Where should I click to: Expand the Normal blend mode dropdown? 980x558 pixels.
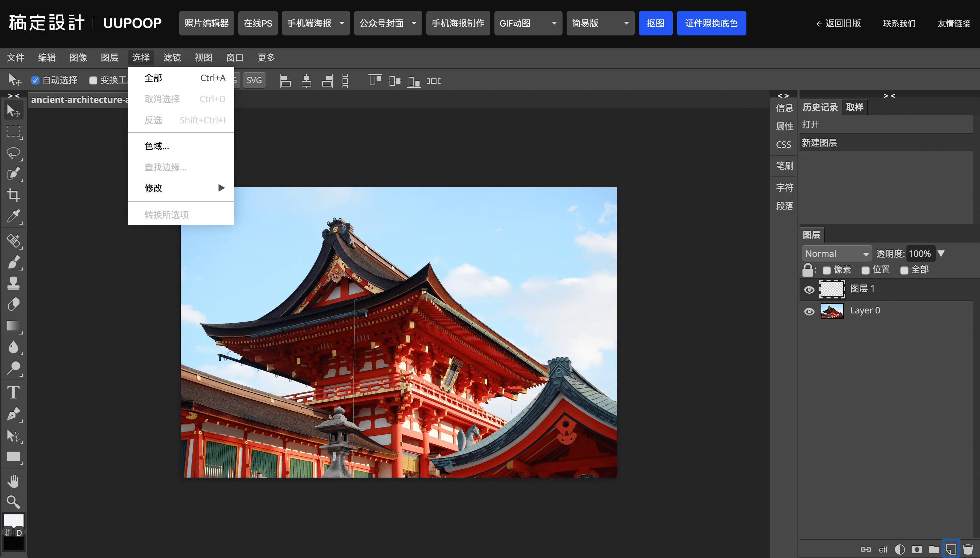tap(837, 253)
